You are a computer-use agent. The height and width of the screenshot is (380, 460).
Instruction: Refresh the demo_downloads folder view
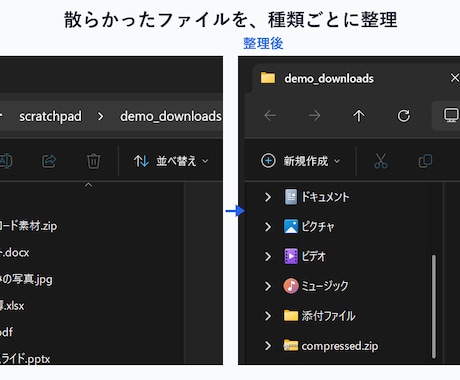tap(404, 116)
